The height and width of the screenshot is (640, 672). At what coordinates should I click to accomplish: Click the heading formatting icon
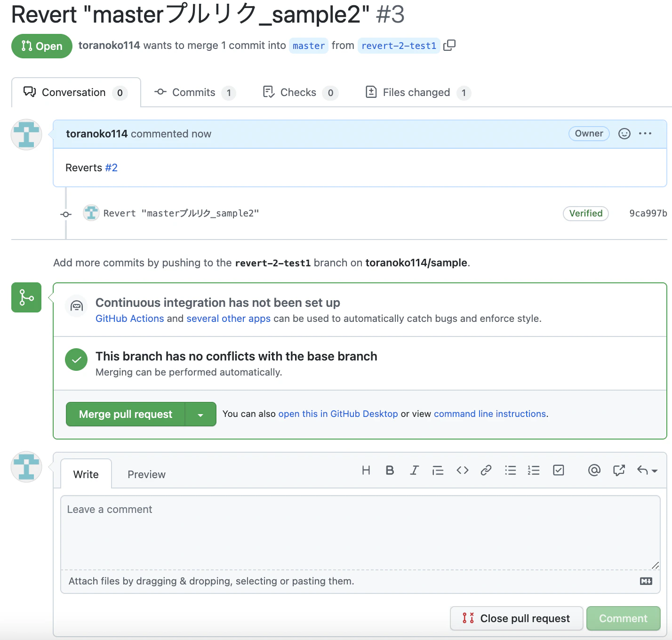pos(366,470)
